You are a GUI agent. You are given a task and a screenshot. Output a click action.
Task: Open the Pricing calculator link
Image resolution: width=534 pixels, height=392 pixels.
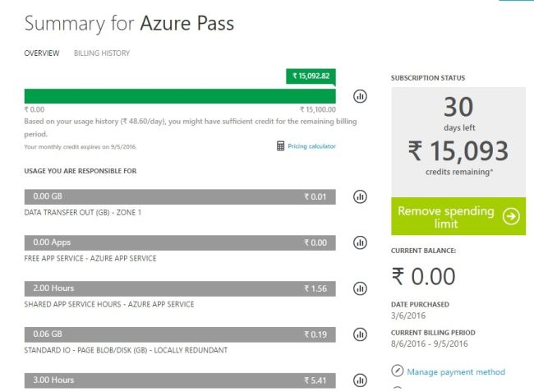[311, 146]
